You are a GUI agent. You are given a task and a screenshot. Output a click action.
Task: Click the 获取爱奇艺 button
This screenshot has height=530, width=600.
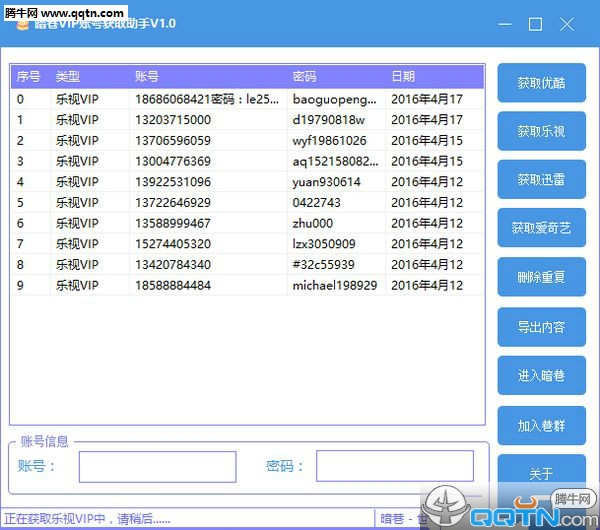[541, 228]
